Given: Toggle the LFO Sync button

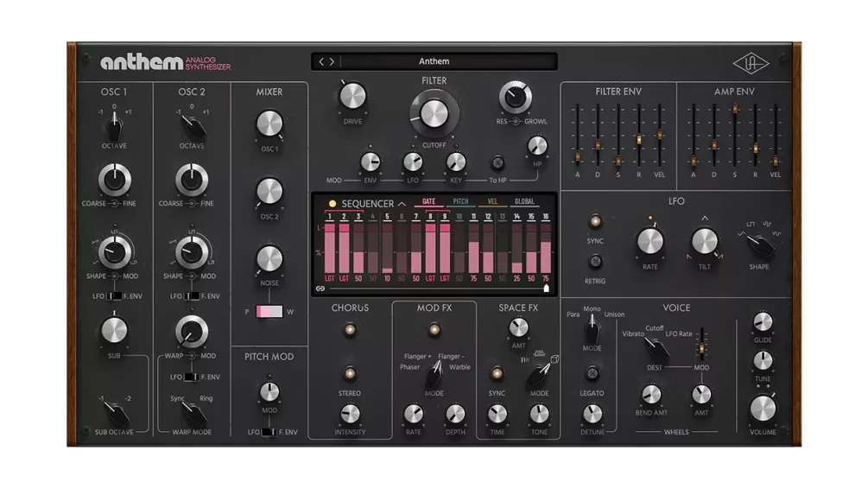Looking at the screenshot, I should click(595, 221).
